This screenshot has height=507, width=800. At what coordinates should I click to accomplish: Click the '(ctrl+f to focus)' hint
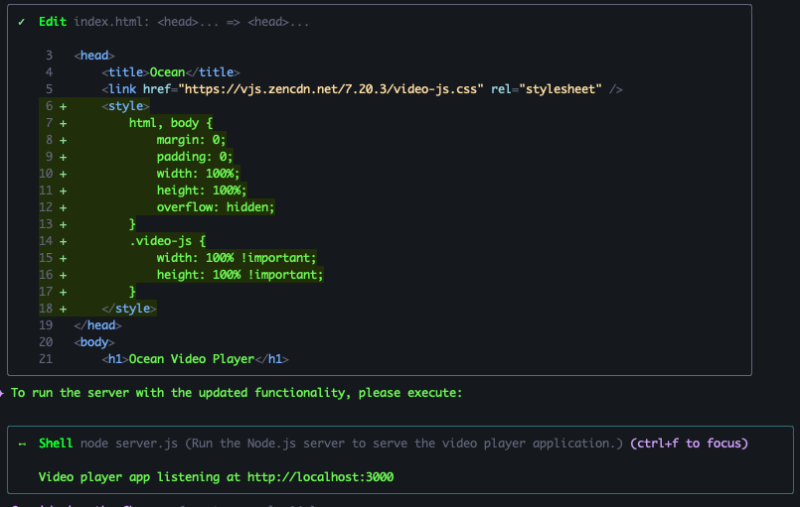(x=689, y=443)
